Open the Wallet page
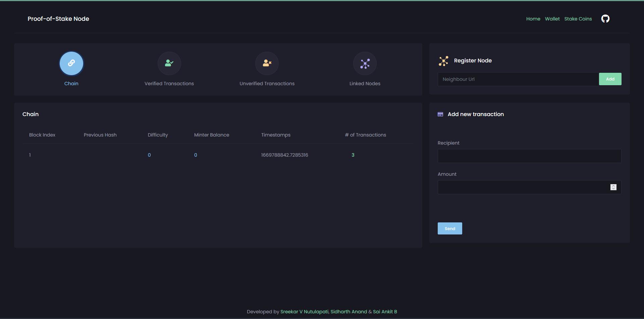Viewport: 644px width, 319px height. pos(552,19)
